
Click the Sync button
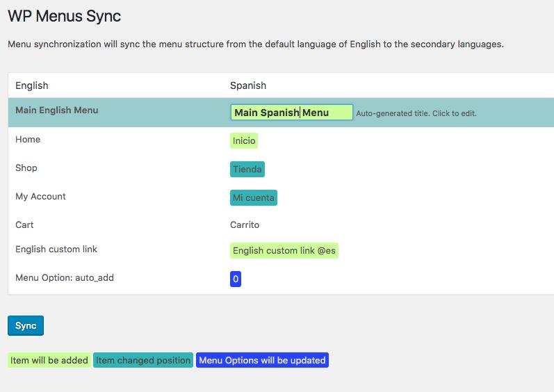[x=26, y=325]
